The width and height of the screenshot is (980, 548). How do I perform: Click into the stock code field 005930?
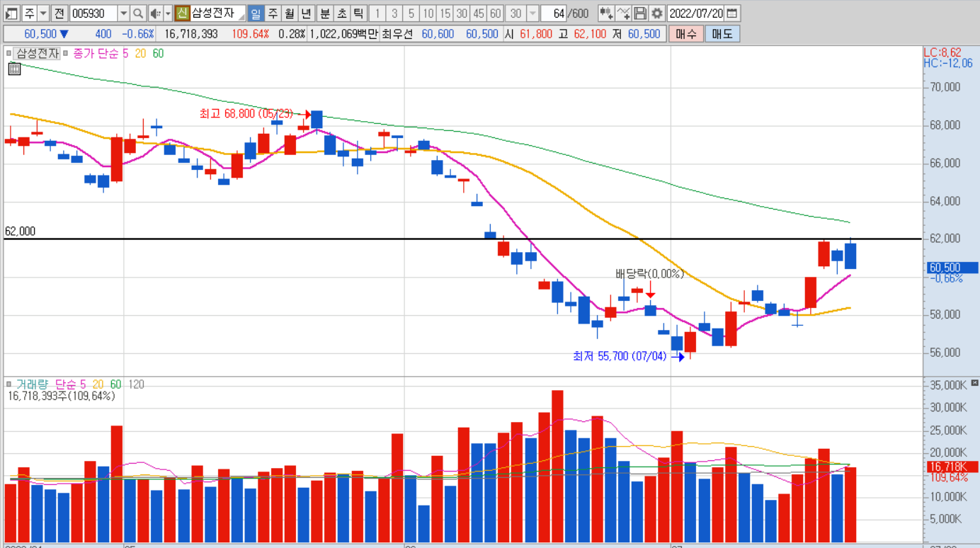93,13
